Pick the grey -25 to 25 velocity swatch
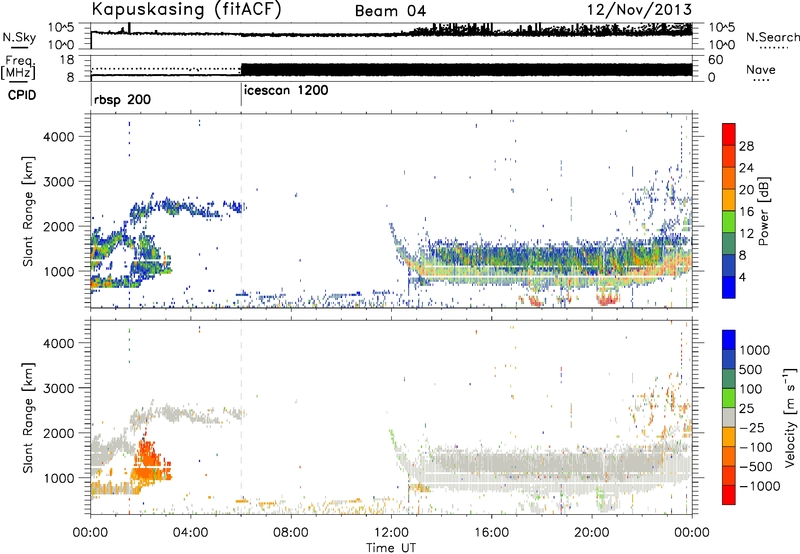 tap(729, 417)
